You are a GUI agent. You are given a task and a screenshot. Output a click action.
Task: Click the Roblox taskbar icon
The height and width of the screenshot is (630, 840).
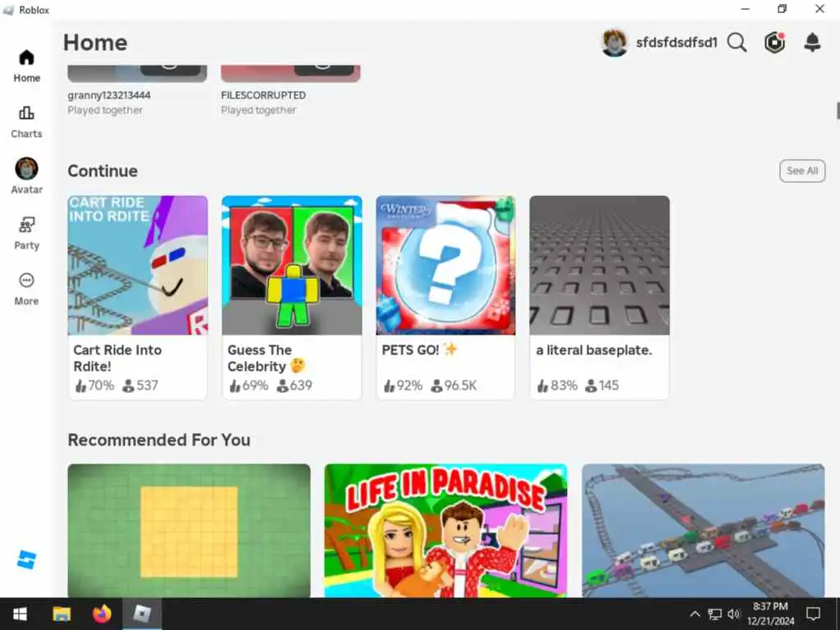click(x=142, y=614)
